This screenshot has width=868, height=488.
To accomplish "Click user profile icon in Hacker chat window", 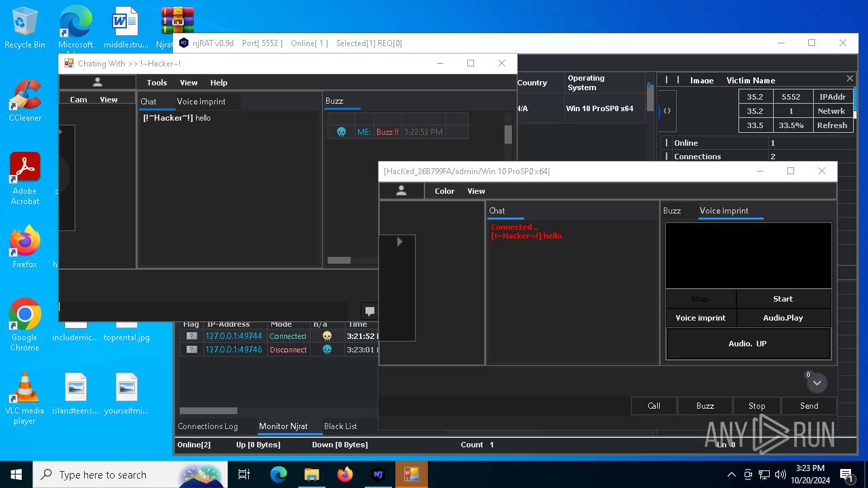I will click(x=98, y=82).
